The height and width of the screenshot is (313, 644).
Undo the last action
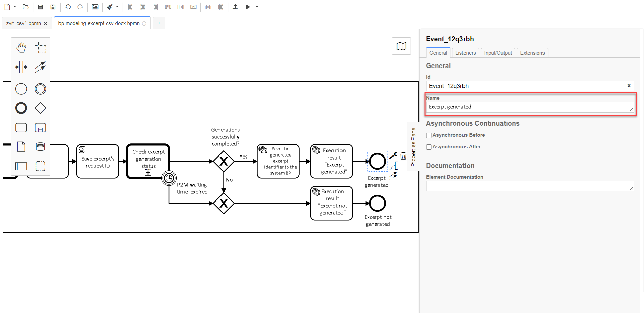[x=68, y=7]
